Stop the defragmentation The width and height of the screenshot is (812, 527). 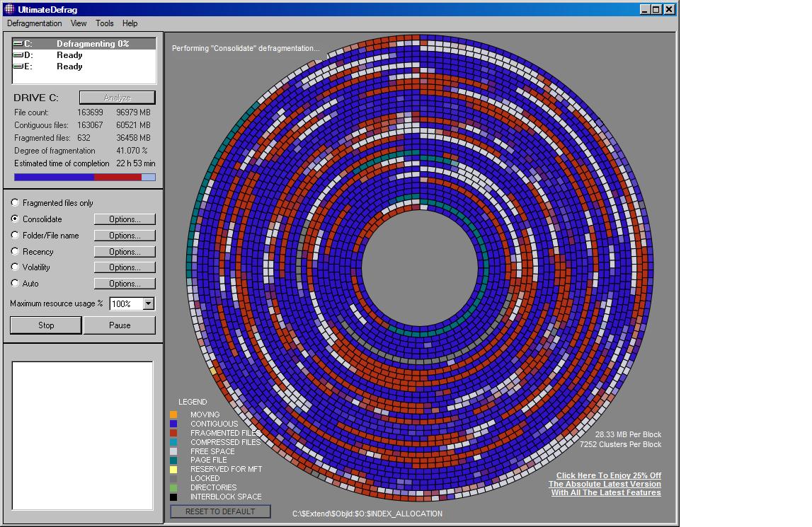click(x=45, y=325)
